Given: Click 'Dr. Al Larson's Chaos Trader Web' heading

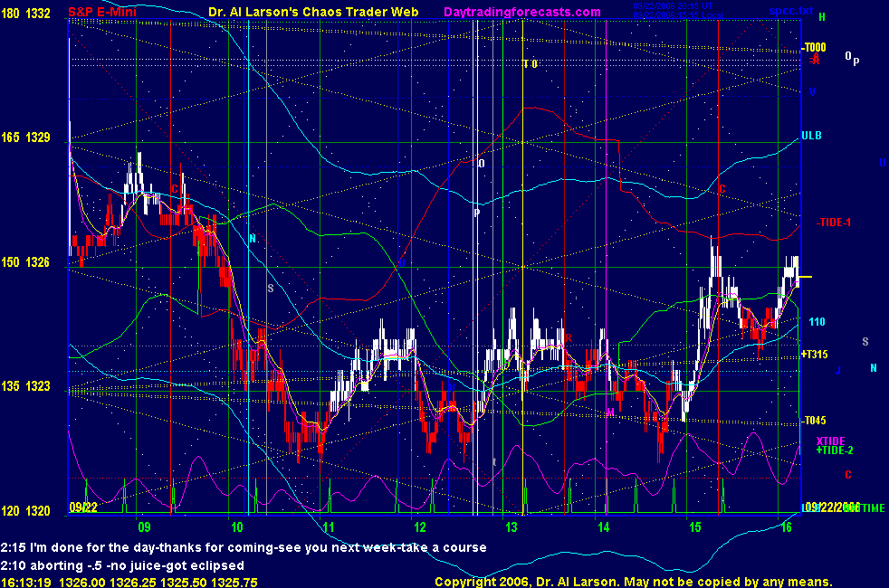Looking at the screenshot, I should click(313, 12).
